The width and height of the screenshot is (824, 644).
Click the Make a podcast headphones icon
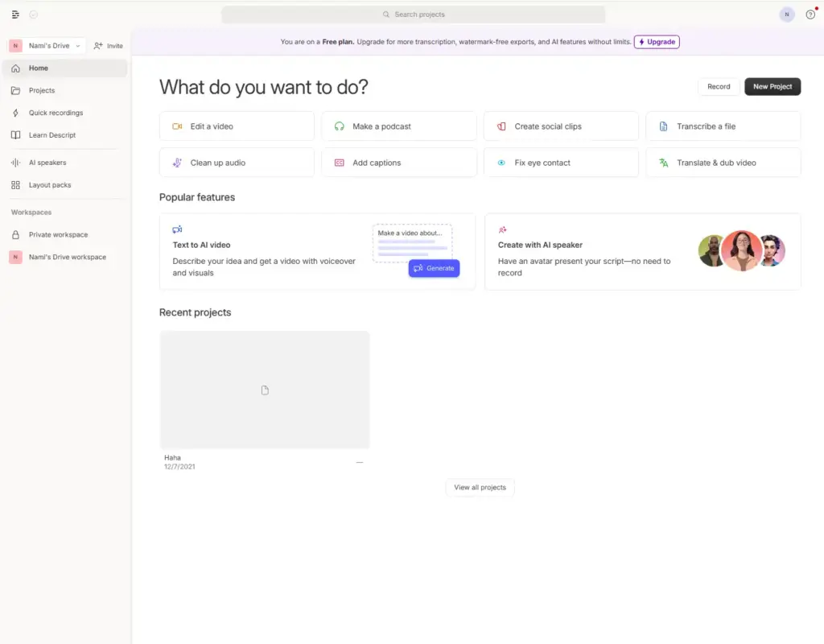coord(340,126)
